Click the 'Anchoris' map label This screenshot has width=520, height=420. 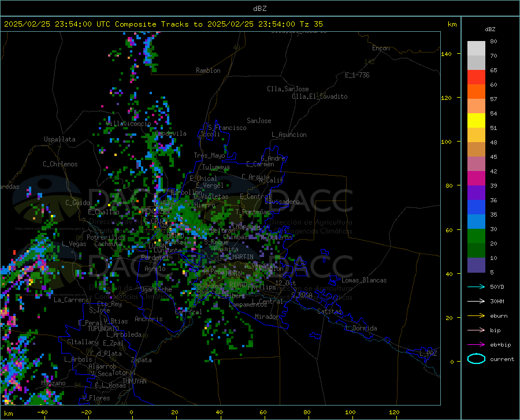coord(148,319)
